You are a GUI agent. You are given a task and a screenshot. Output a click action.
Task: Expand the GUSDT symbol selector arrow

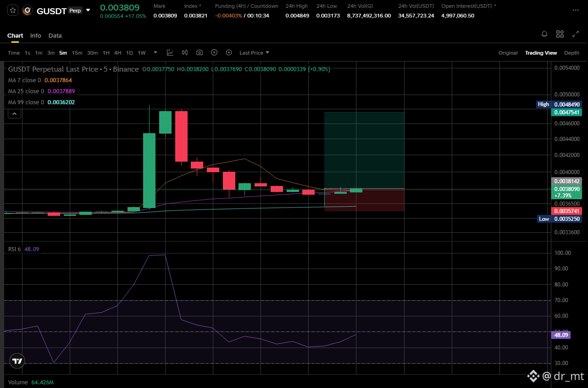tap(88, 10)
